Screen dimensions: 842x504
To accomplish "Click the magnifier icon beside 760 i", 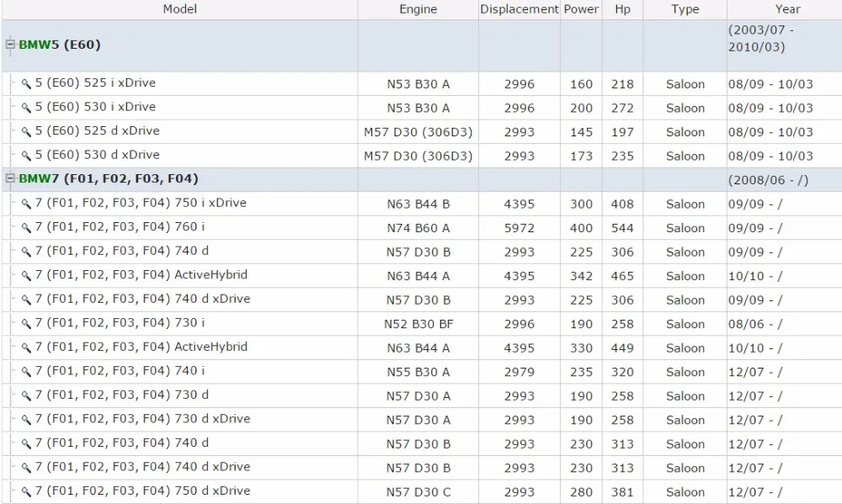I will pyautogui.click(x=26, y=227).
